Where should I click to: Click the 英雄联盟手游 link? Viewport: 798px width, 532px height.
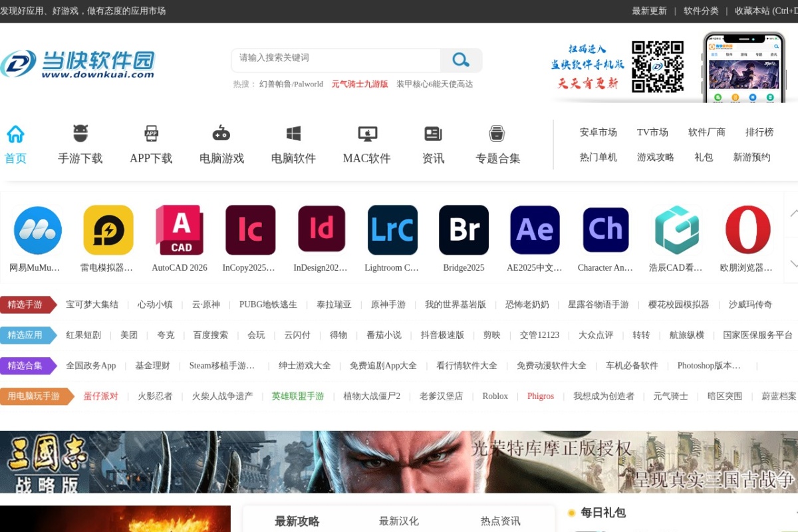pyautogui.click(x=297, y=396)
